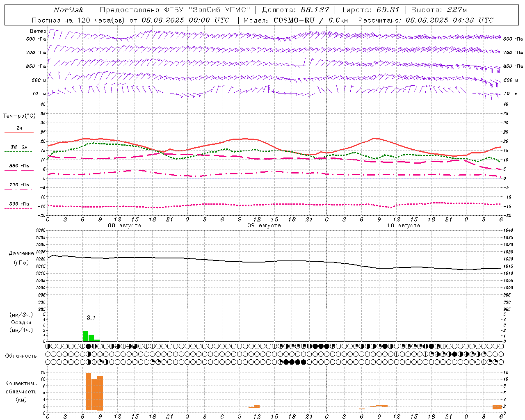Viewport: 525px width, 420px height.
Task: Click the (мм/1ч.) precipitation unit label
Action: coord(21,330)
